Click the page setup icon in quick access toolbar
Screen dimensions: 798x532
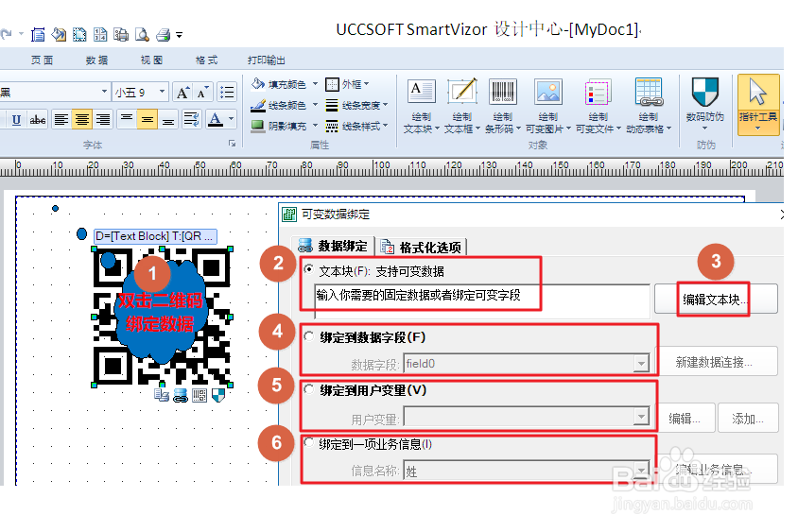click(38, 35)
